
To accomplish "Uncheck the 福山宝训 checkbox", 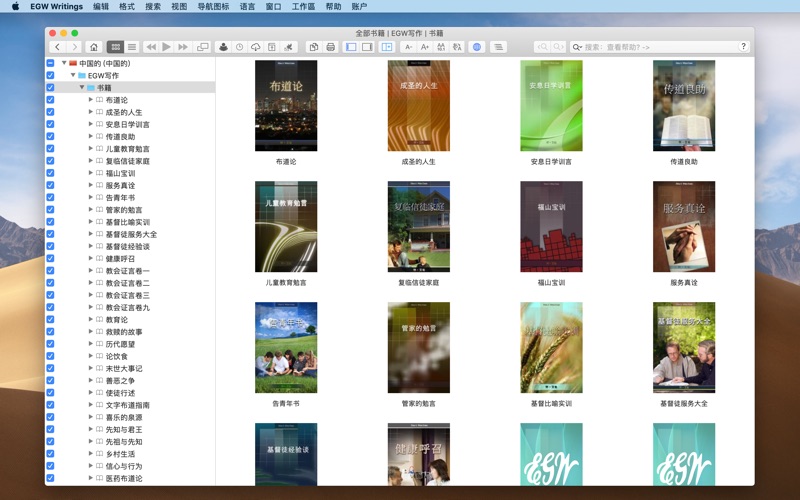I will [50, 173].
